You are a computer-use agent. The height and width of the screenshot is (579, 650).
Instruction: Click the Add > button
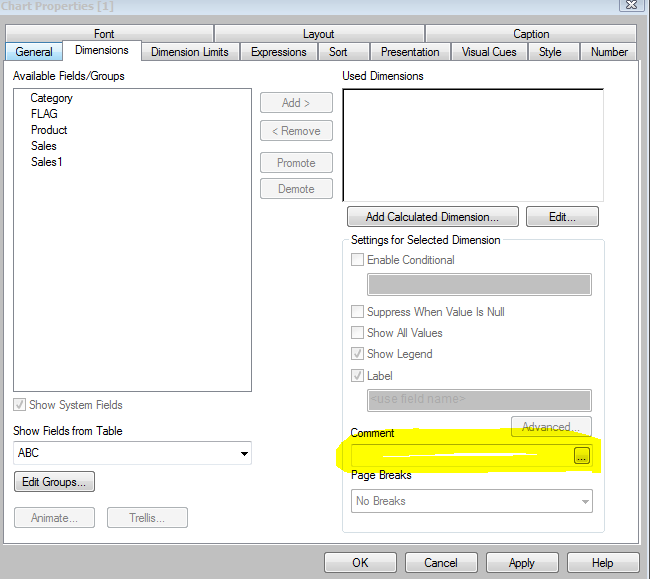296,102
